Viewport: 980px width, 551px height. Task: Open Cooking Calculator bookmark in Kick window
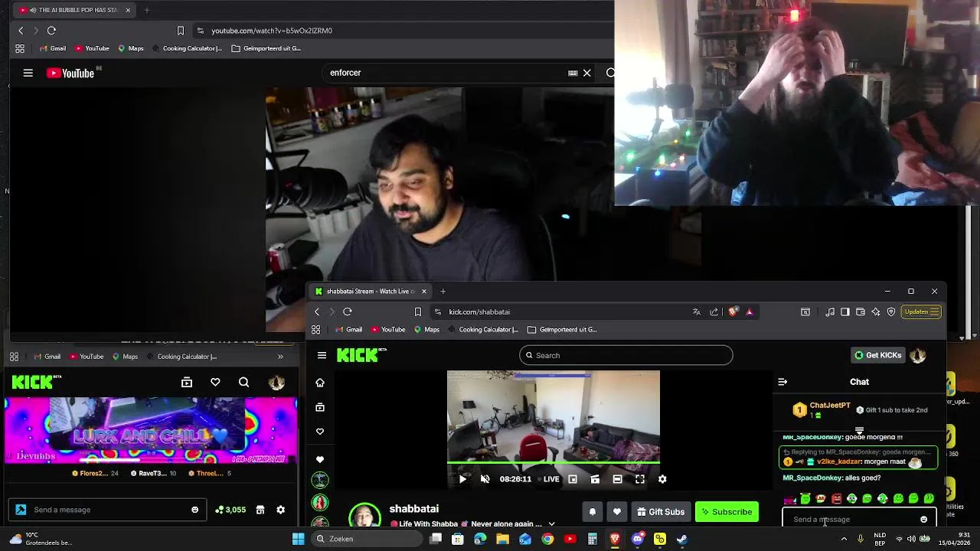(483, 330)
